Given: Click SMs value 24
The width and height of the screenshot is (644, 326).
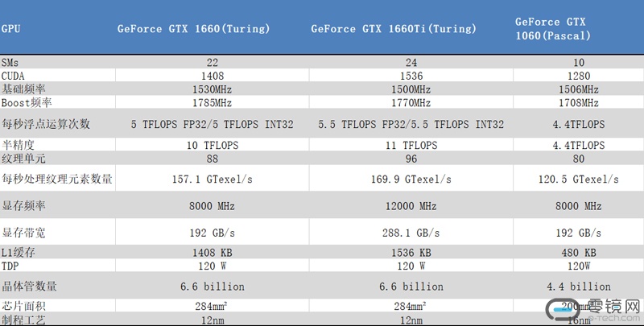Looking at the screenshot, I should tap(411, 63).
